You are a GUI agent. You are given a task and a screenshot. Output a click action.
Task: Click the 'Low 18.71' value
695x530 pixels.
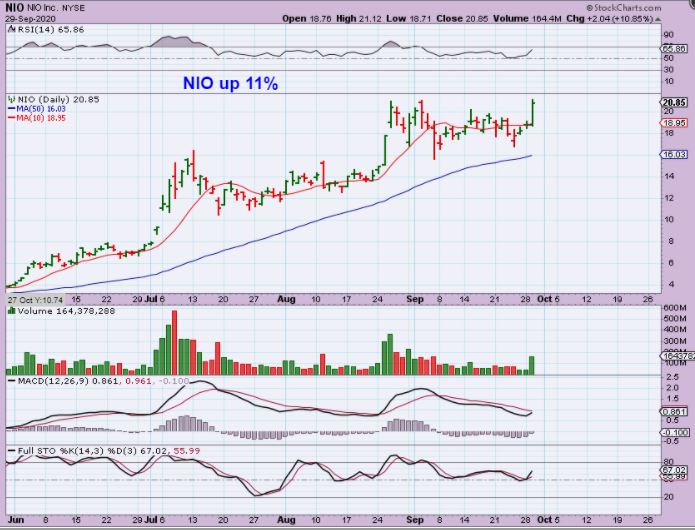(408, 19)
